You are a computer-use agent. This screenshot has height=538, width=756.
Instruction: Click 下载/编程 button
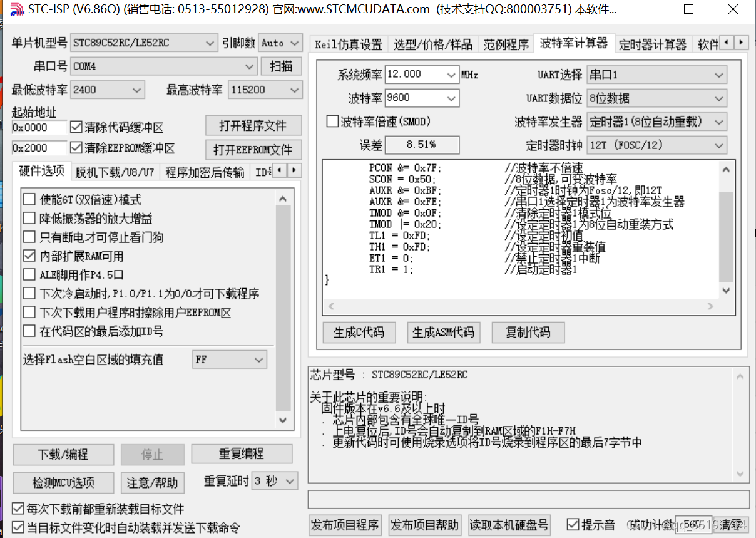pyautogui.click(x=63, y=455)
